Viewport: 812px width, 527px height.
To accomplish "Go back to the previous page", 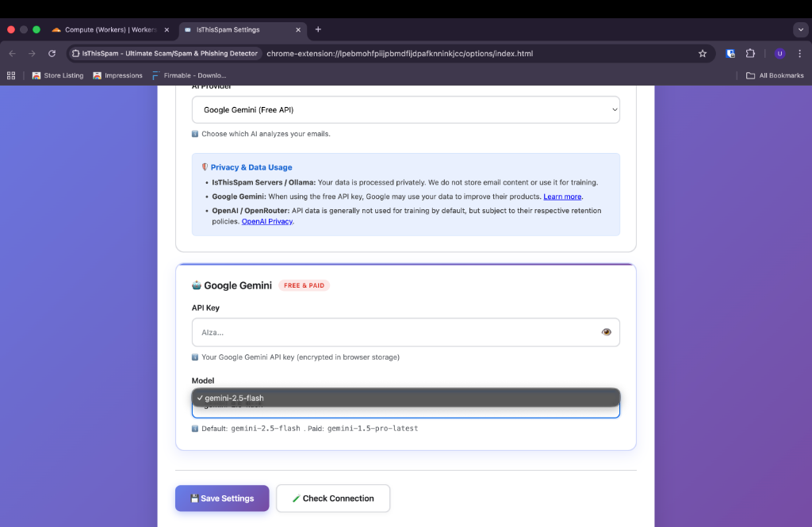I will [x=11, y=53].
